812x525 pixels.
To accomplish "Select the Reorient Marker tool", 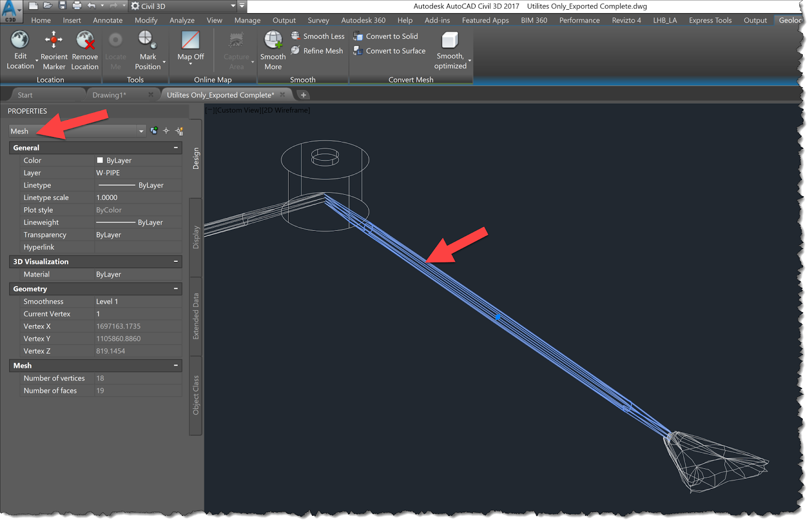I will [54, 50].
